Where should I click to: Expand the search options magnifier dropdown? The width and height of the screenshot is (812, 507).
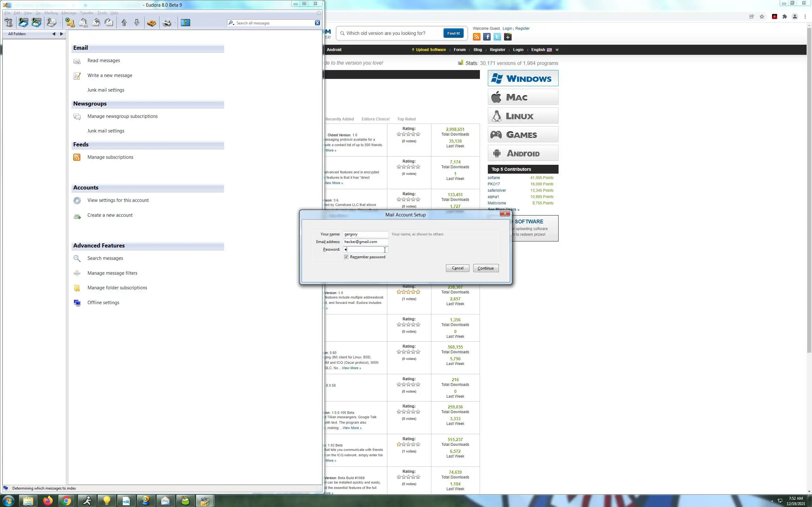pyautogui.click(x=231, y=23)
